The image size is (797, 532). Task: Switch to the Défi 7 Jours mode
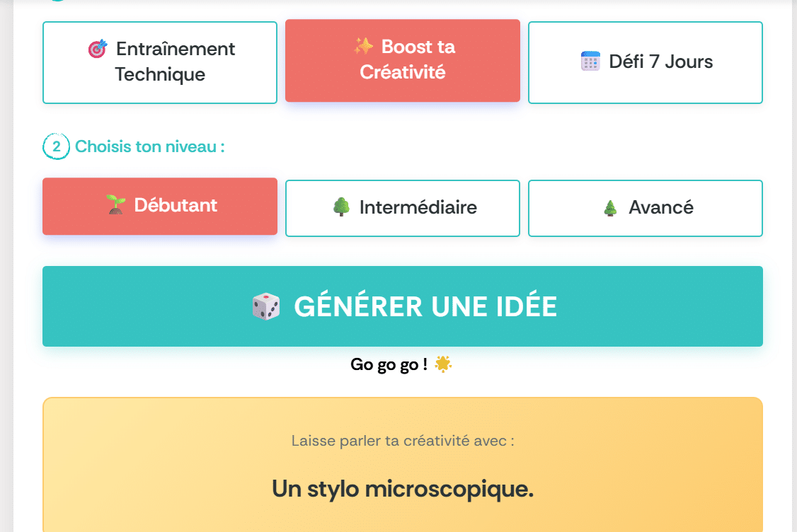click(x=646, y=62)
